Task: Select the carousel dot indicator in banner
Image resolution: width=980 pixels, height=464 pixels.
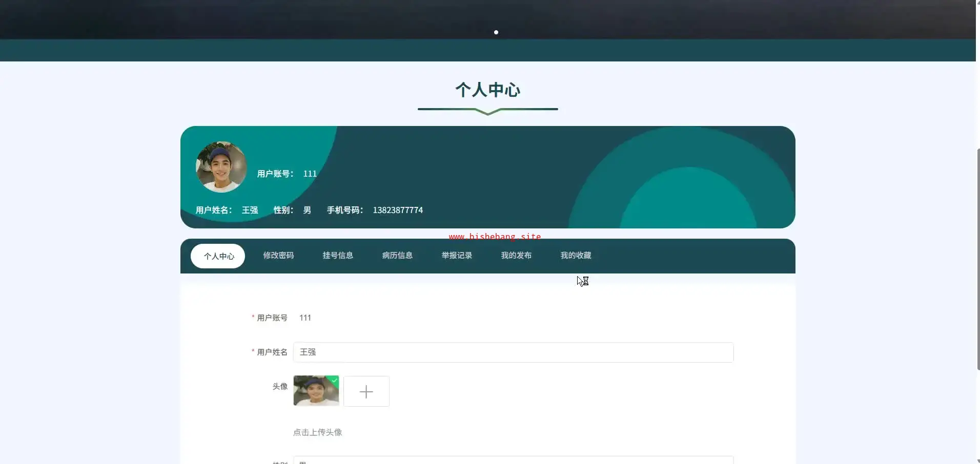Action: click(496, 32)
